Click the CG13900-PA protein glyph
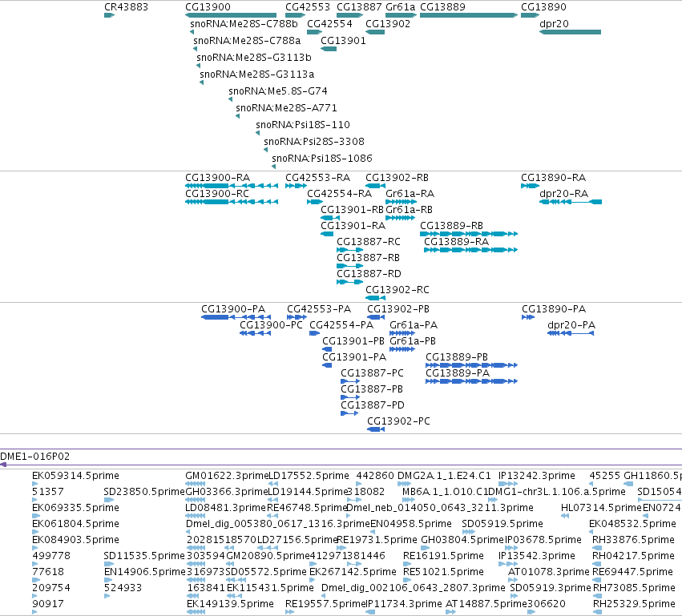 (236, 317)
